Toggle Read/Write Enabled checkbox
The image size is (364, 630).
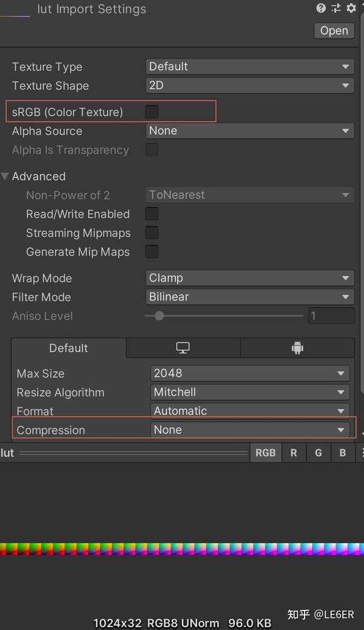pyautogui.click(x=152, y=214)
